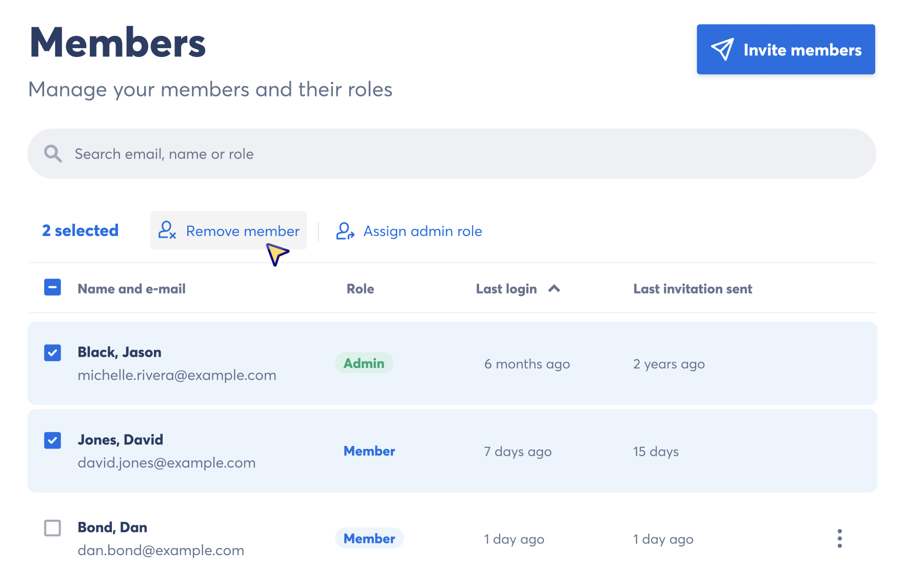This screenshot has height=588, width=908.
Task: Click the paper plane icon on Invite members
Action: click(722, 49)
